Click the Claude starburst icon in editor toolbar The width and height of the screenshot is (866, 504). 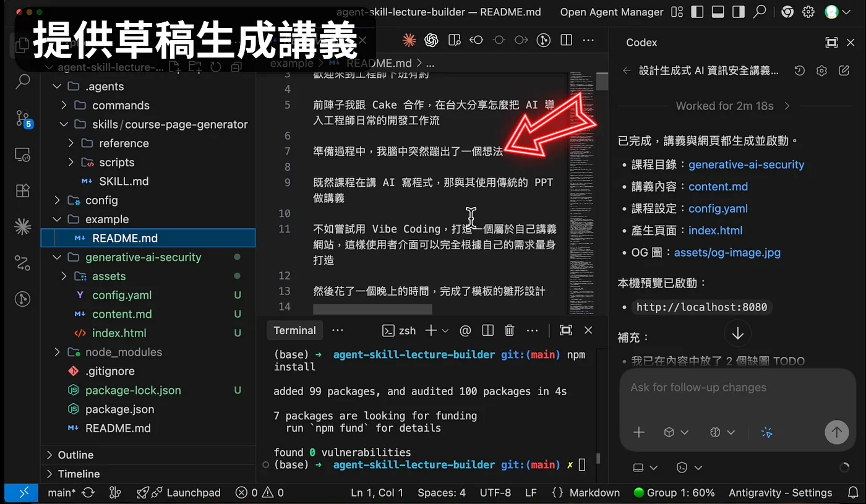(409, 40)
